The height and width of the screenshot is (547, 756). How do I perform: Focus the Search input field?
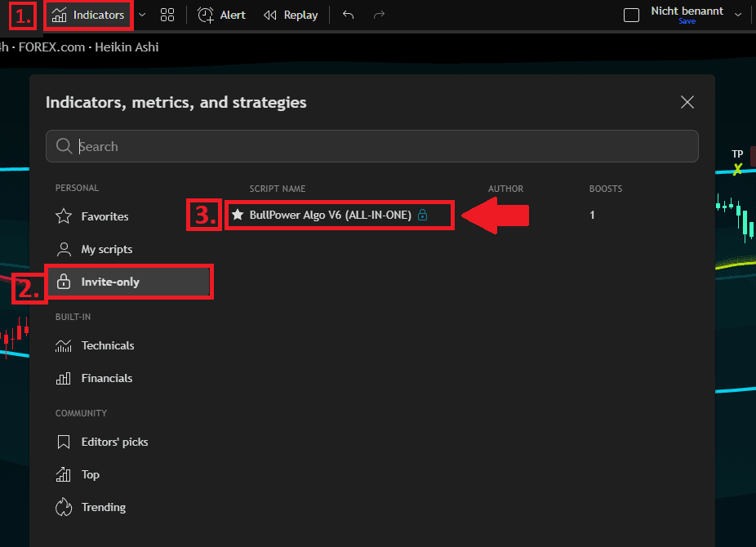click(372, 146)
